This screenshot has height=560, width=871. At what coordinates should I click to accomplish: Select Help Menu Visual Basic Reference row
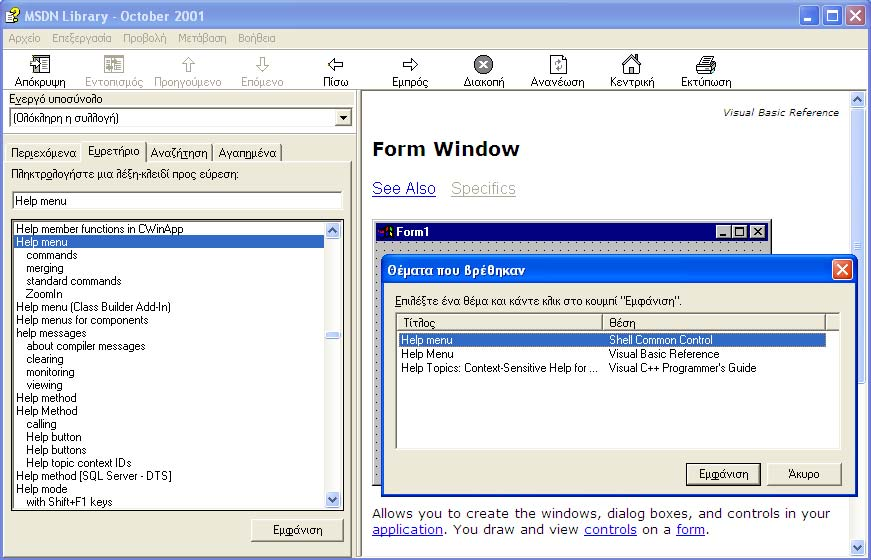[612, 354]
